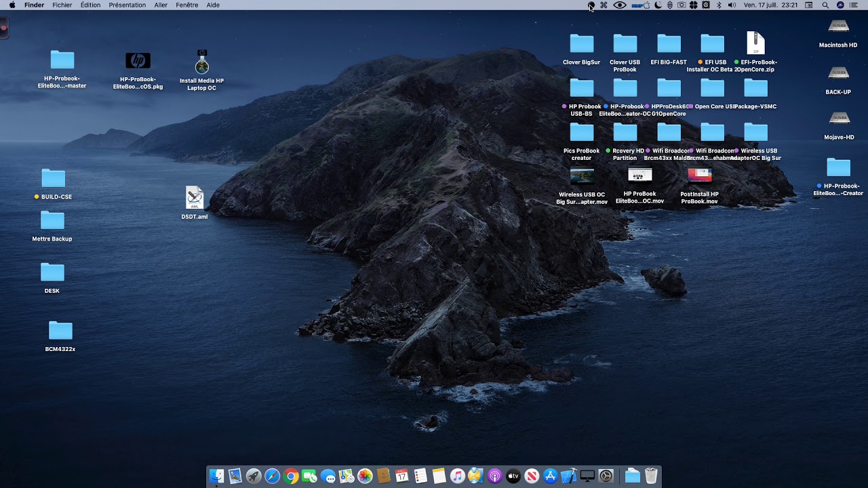Select HP-Probook-EliteBoo...-master folder
This screenshot has height=488, width=868.
tap(62, 60)
